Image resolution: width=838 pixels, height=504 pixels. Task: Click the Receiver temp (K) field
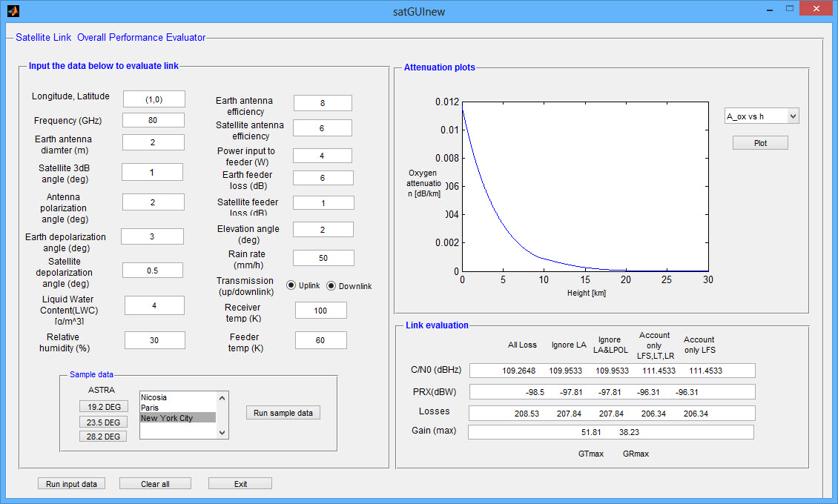pyautogui.click(x=321, y=311)
